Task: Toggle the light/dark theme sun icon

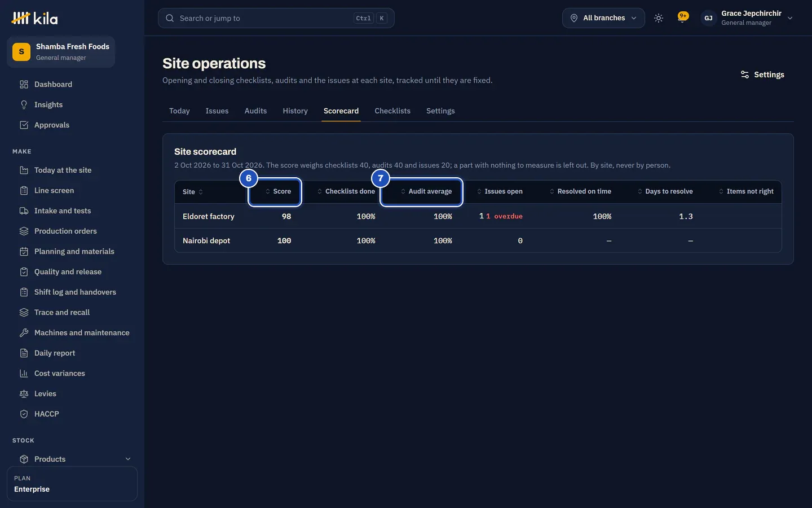Action: [x=658, y=18]
